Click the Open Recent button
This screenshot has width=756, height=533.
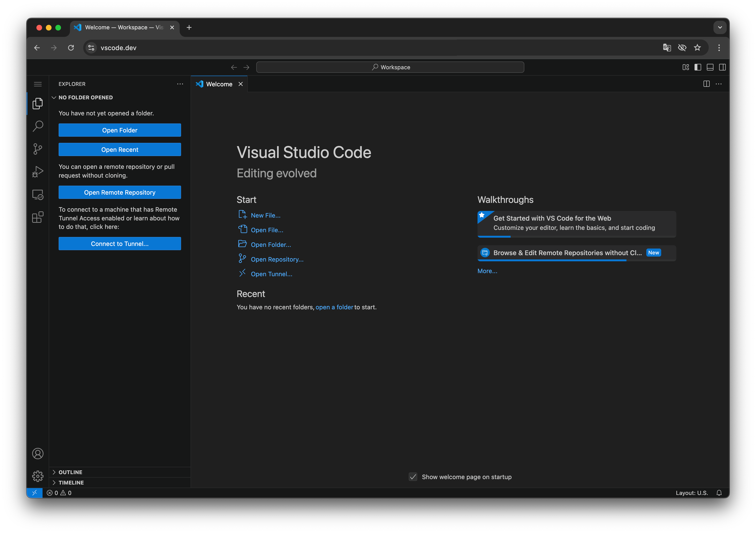[120, 149]
